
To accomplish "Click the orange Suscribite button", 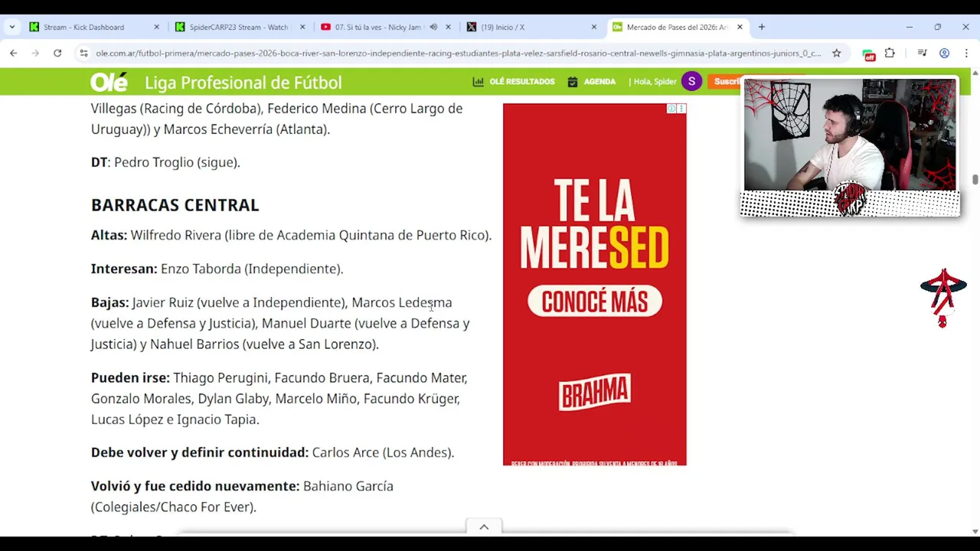I will [x=726, y=81].
